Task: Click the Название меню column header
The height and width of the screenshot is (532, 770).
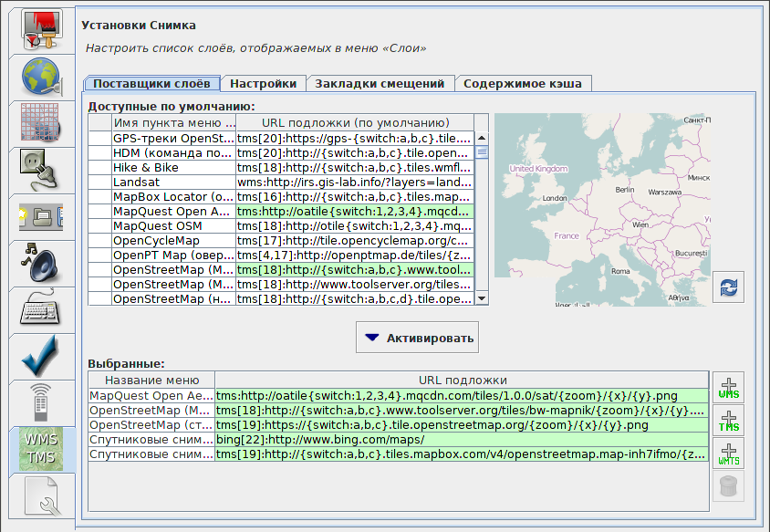Action: click(151, 380)
